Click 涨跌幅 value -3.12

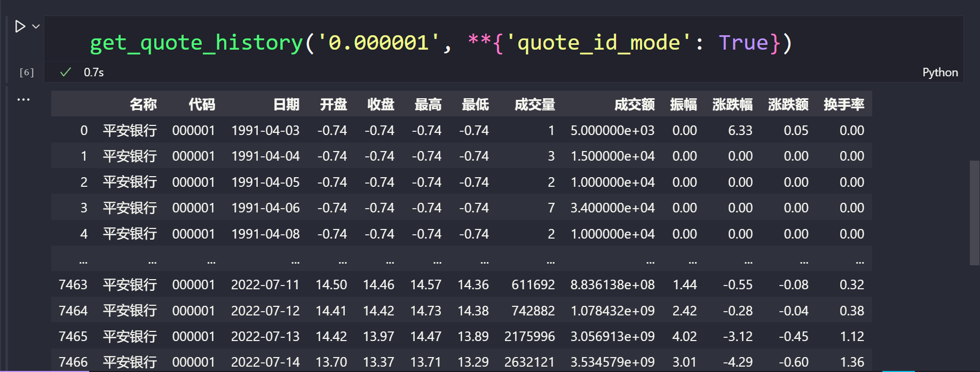[738, 337]
